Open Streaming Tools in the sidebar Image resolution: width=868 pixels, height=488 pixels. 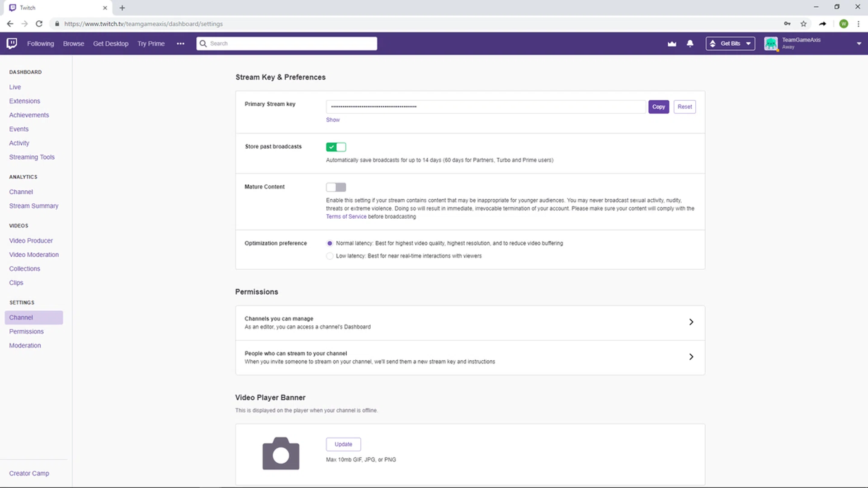pos(32,157)
